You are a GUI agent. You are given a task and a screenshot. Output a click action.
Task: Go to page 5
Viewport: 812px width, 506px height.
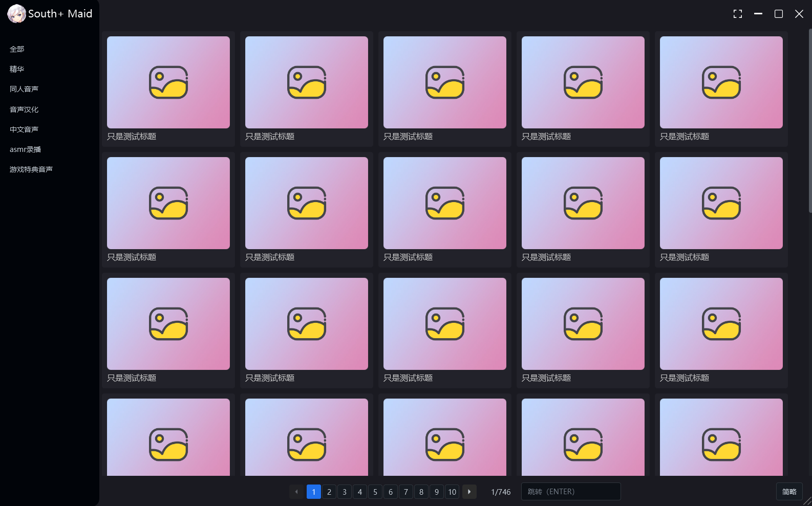point(375,492)
